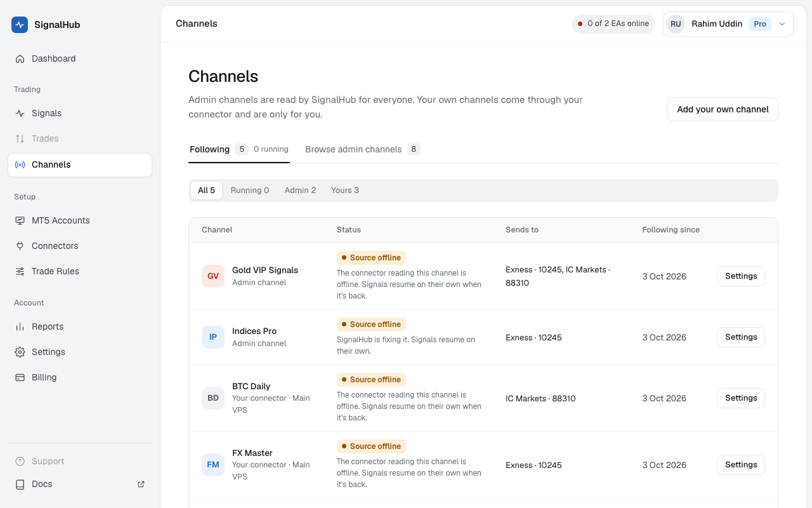812x508 pixels.
Task: Click the FX Master channel name
Action: (x=252, y=453)
